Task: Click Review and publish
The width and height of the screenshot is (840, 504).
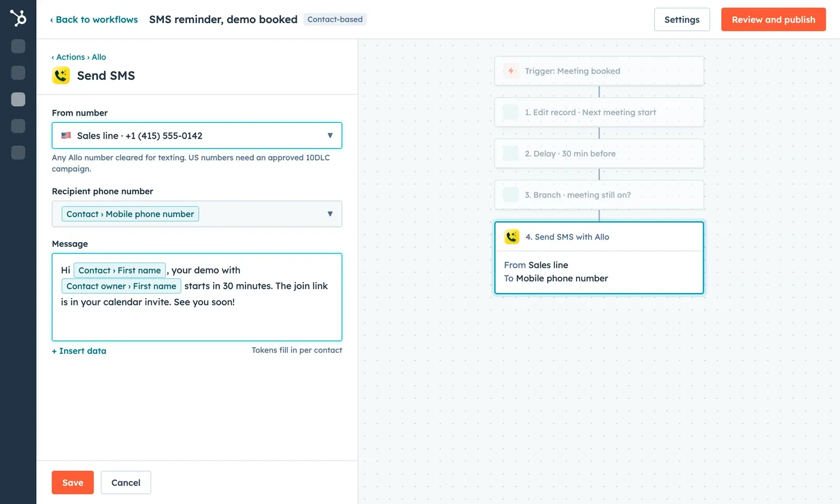Action: (773, 19)
